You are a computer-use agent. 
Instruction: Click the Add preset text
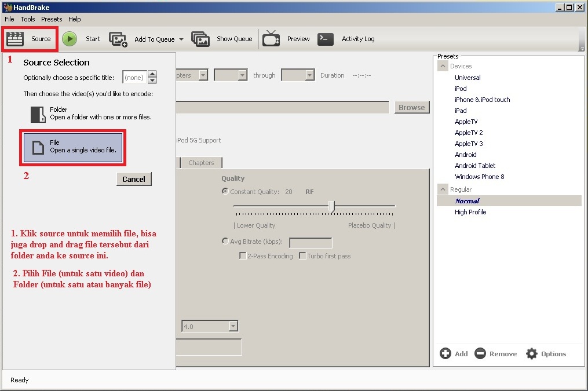pos(461,353)
